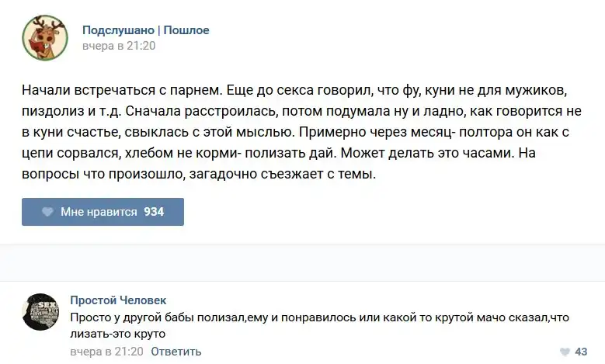Click the post timestamp under community name
Viewport: 605px width, 364px height.
(119, 46)
